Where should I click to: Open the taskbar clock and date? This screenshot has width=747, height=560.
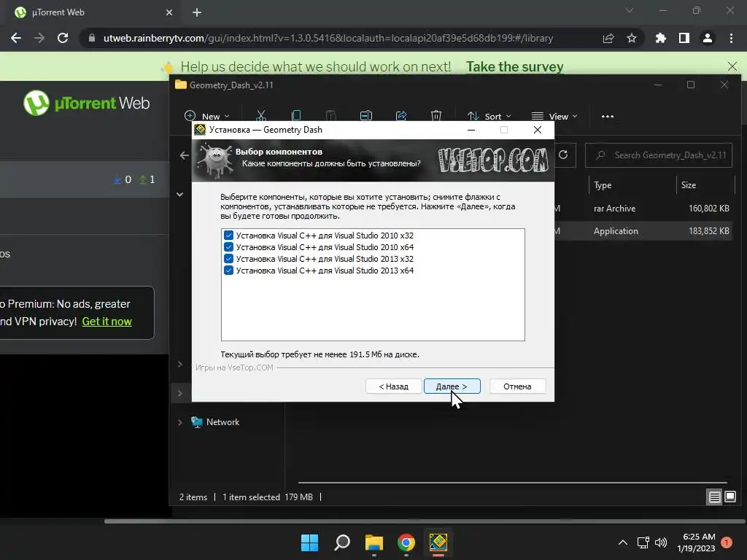click(x=697, y=542)
